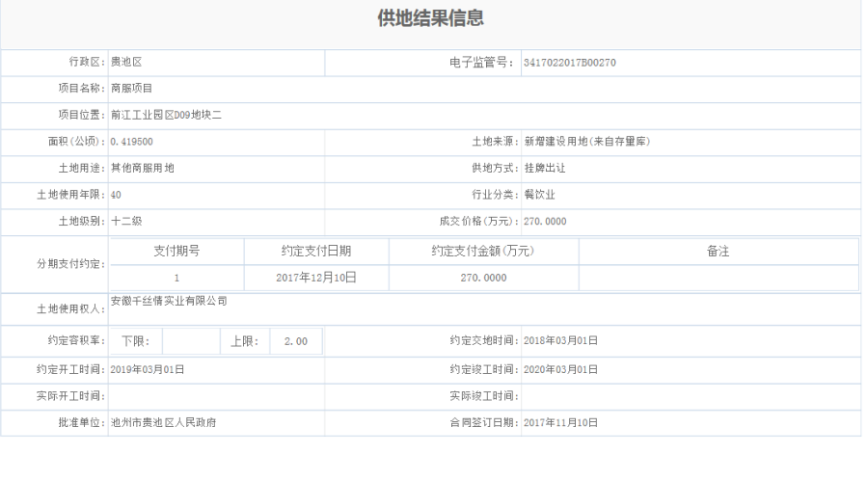Click the 行业分类 value 餐饮业
Image resolution: width=868 pixels, height=481 pixels.
tap(538, 195)
